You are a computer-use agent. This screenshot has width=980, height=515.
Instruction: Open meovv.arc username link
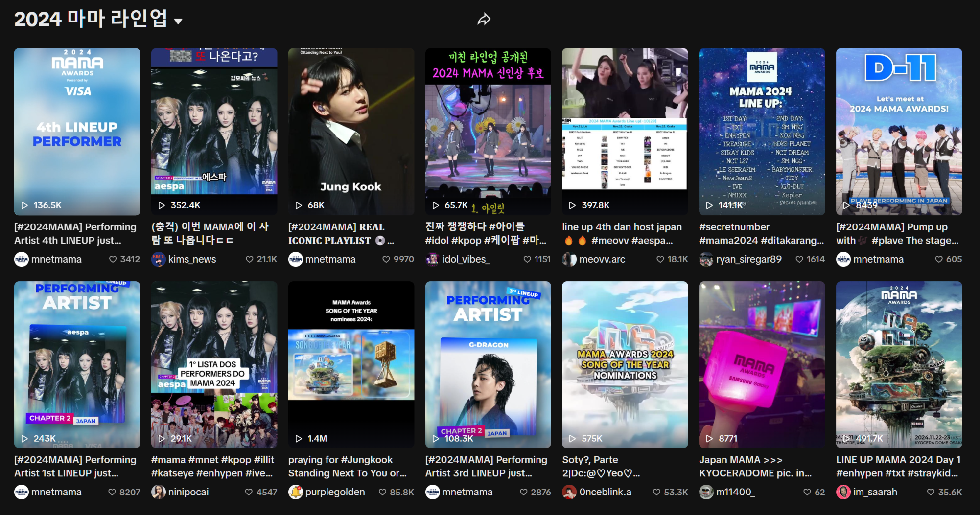[602, 259]
